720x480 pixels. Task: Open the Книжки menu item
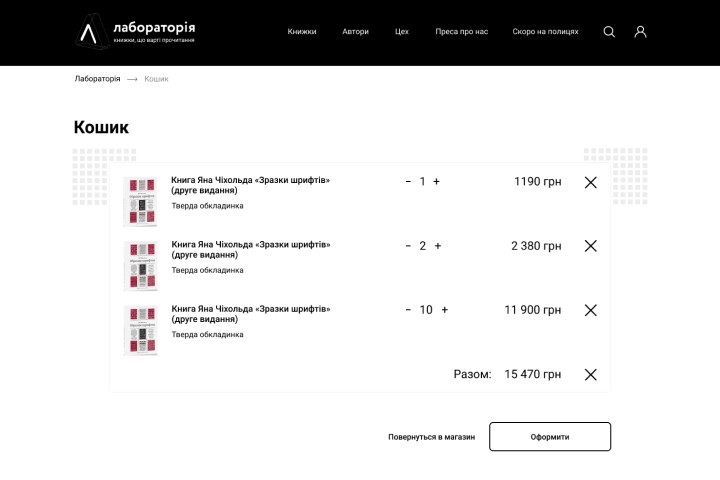click(302, 32)
